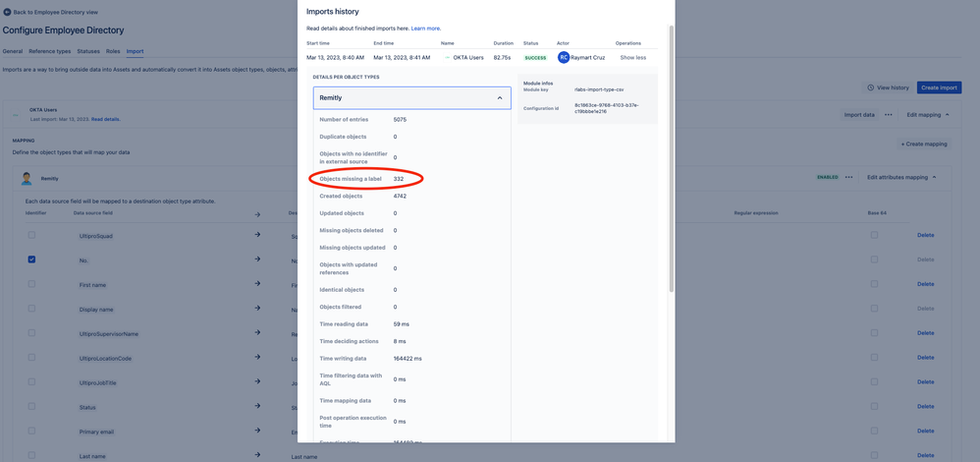Viewport: 980px width, 462px height.
Task: Click the duration value 82.75s
Action: 503,58
